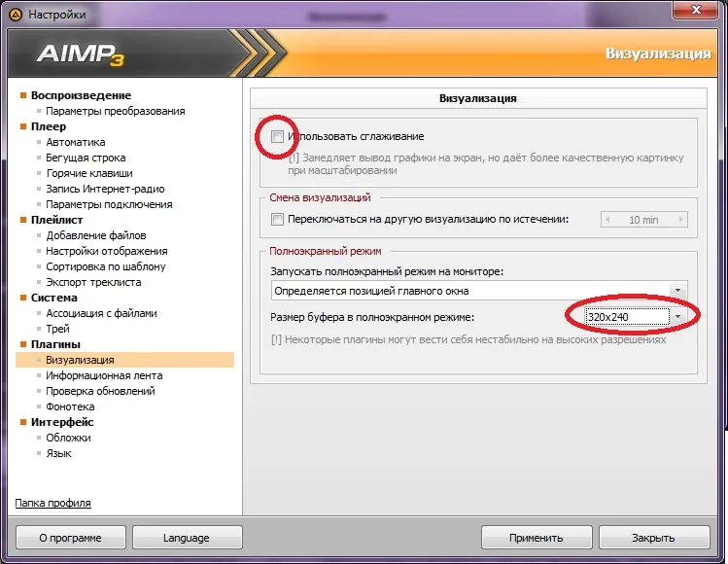Open 'Язык' settings page
Screen dimensions: 728x564
(x=58, y=453)
